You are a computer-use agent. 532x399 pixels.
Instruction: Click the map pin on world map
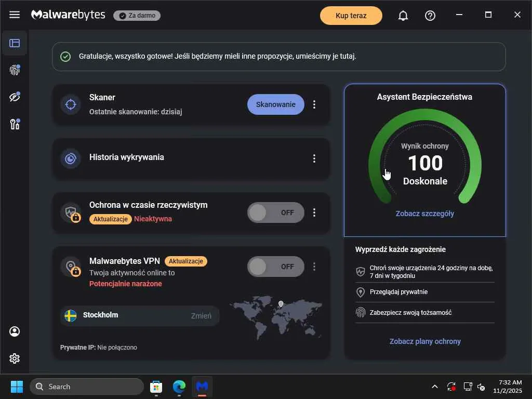point(281,303)
